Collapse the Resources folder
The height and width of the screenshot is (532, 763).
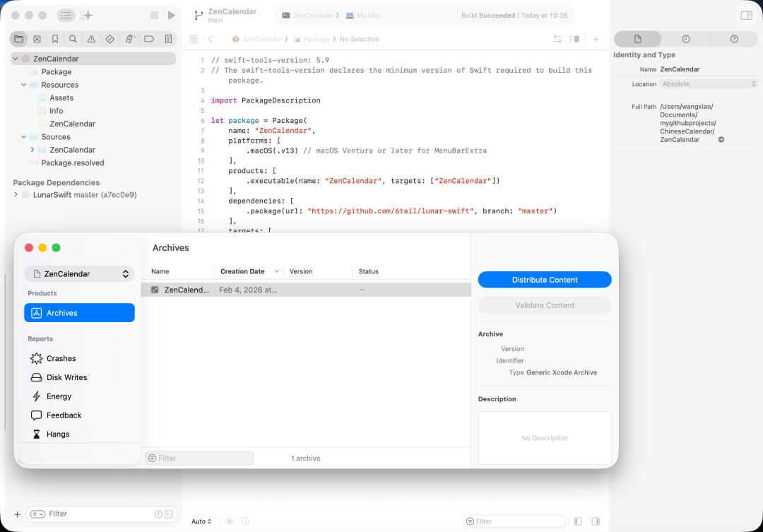point(23,85)
